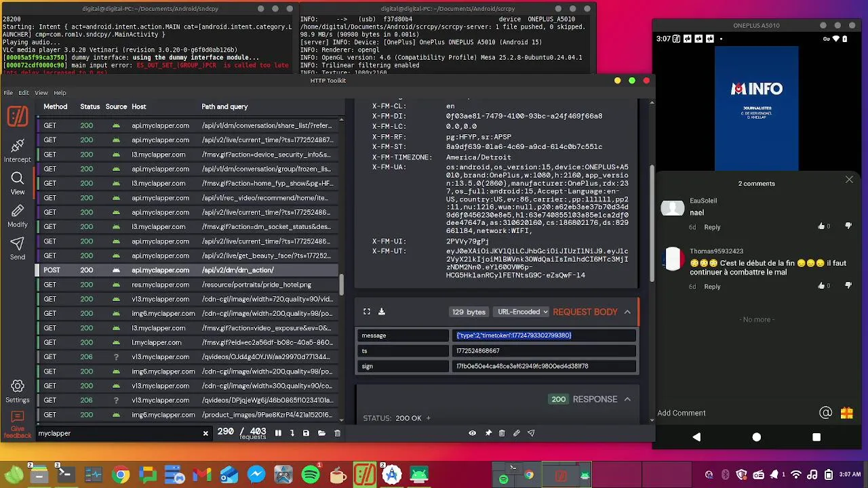Select the /qvideos/OJd4g4OYJW request row
868x488 pixels.
[x=187, y=357]
